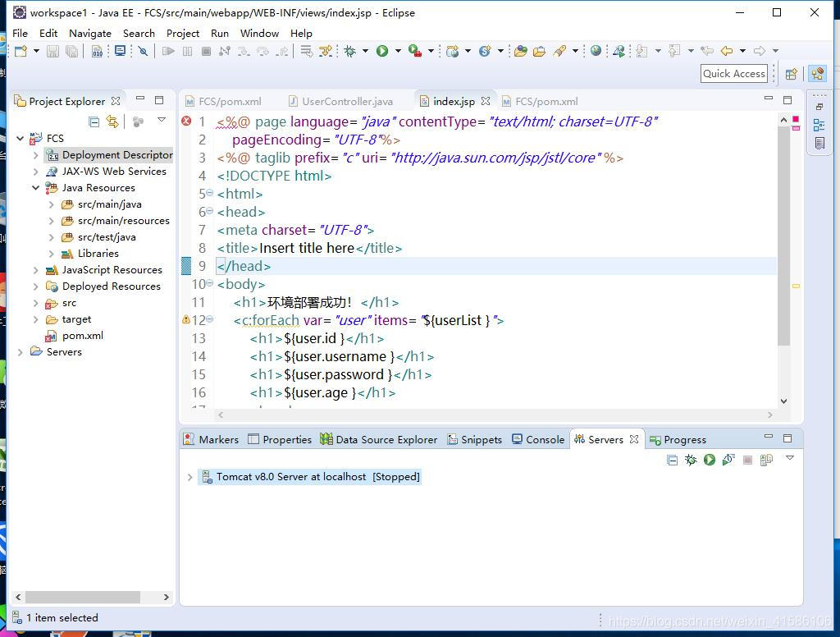This screenshot has width=840, height=637.
Task: Click the Run green play toolbar icon
Action: coord(382,51)
